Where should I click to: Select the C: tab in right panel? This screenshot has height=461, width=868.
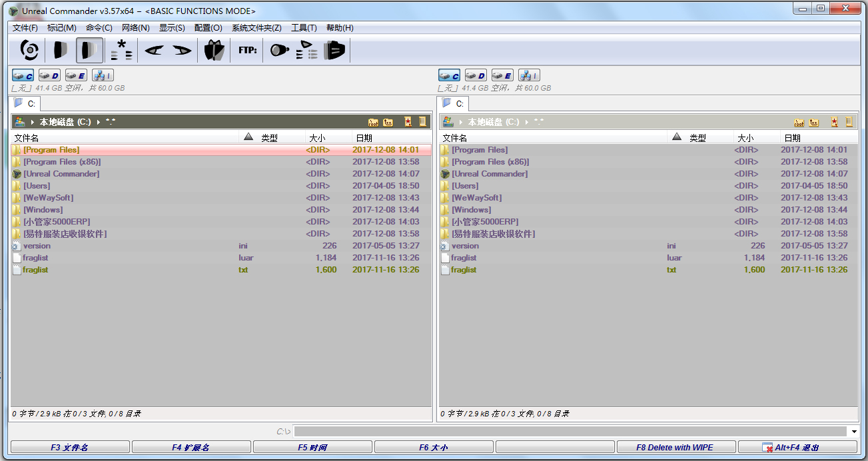coord(454,103)
